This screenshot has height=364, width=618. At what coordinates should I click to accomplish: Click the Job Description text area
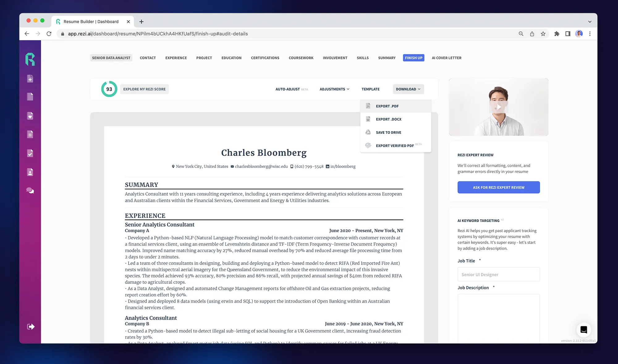(498, 318)
